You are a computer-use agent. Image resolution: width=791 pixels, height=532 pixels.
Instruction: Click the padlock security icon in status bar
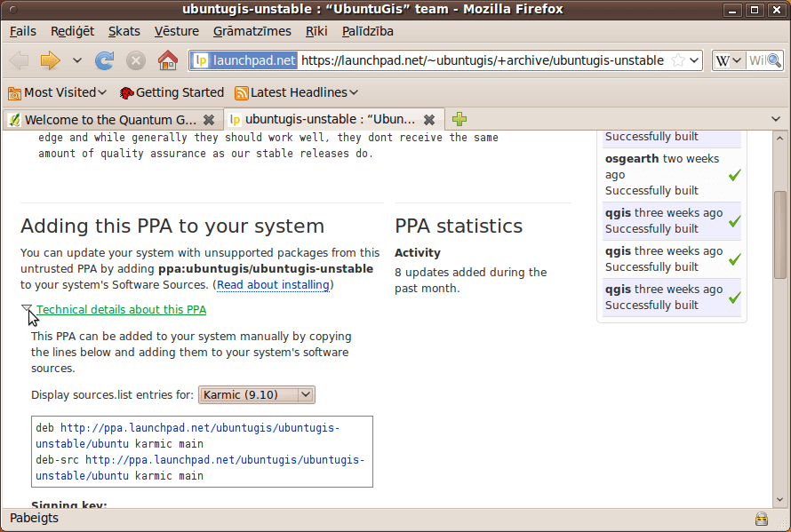[x=762, y=519]
